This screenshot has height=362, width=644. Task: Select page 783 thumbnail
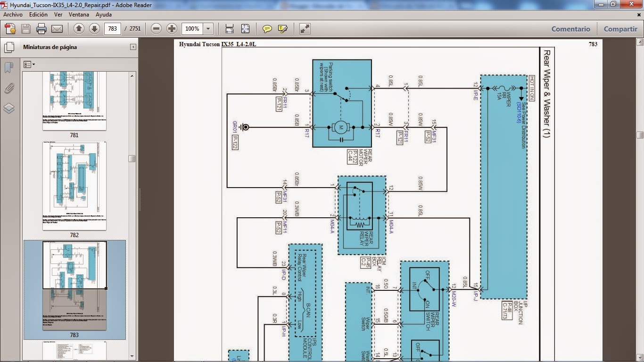(x=74, y=286)
